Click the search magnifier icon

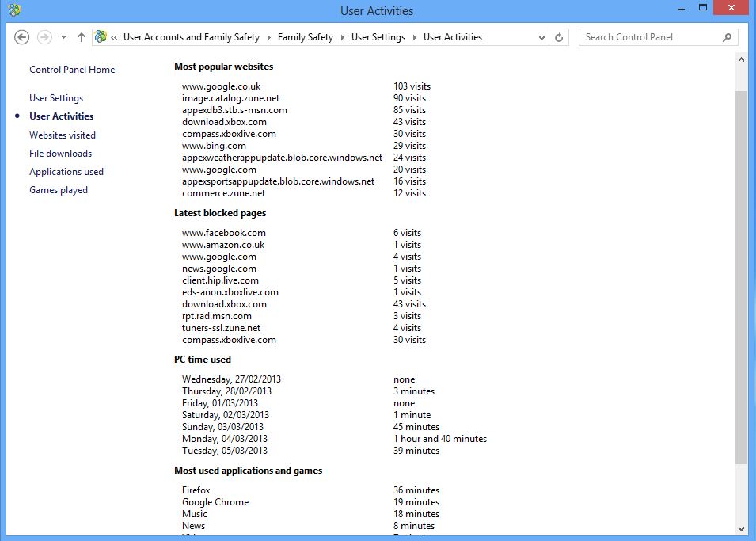(727, 37)
